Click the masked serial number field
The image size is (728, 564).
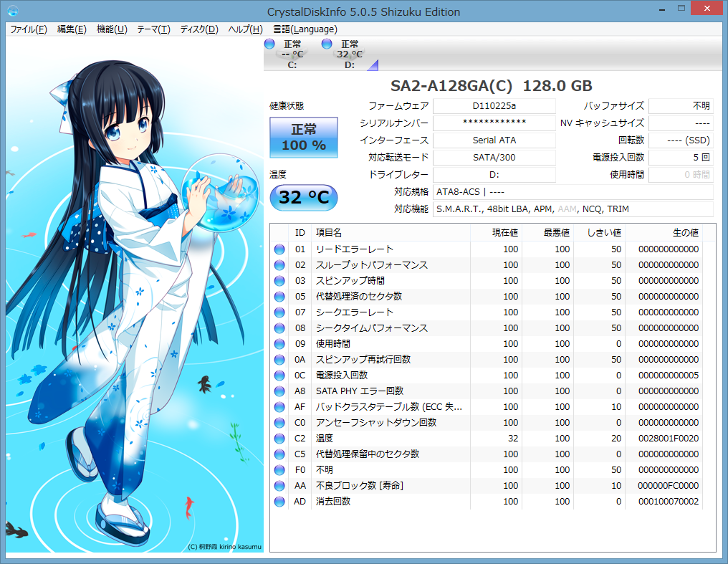494,123
